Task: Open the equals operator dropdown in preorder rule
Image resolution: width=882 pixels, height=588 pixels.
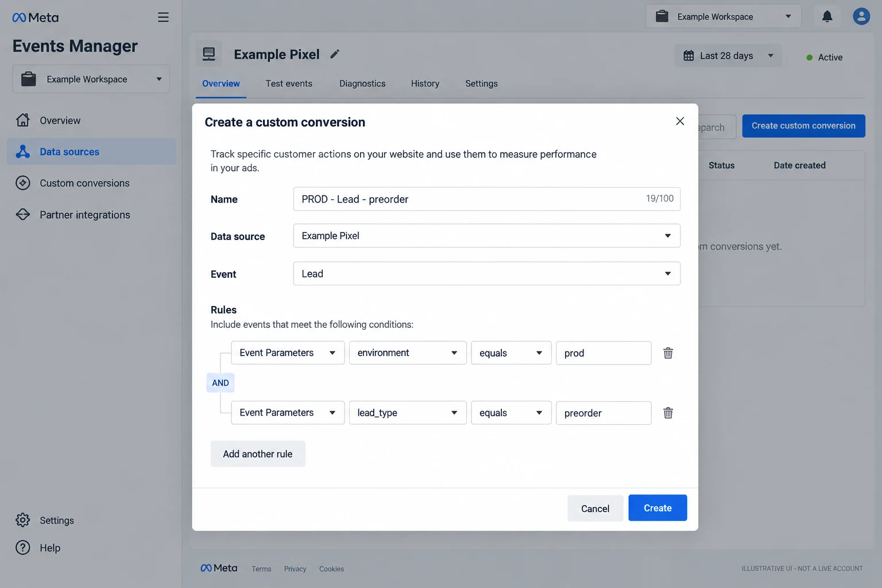Action: tap(511, 412)
